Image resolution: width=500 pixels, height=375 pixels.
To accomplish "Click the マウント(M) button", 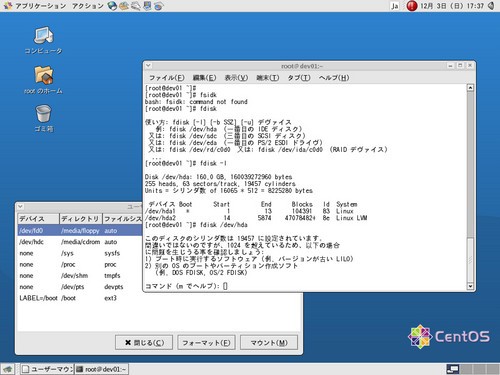I will (269, 343).
